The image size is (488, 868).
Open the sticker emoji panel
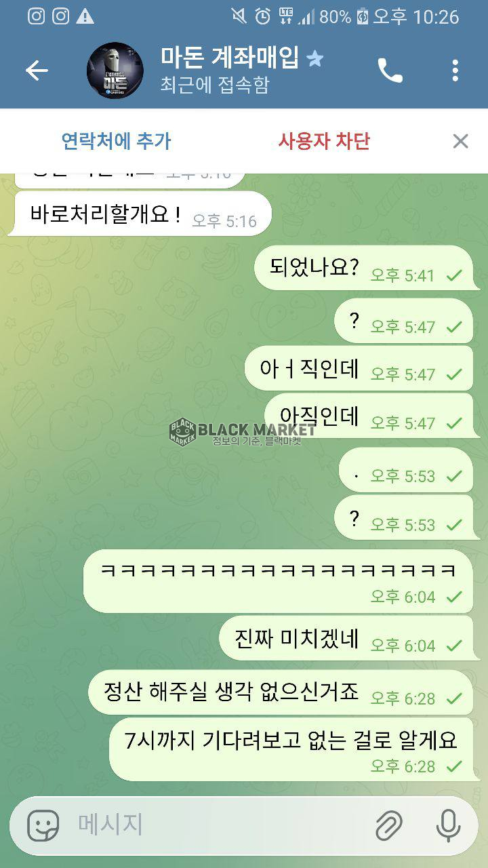(43, 825)
